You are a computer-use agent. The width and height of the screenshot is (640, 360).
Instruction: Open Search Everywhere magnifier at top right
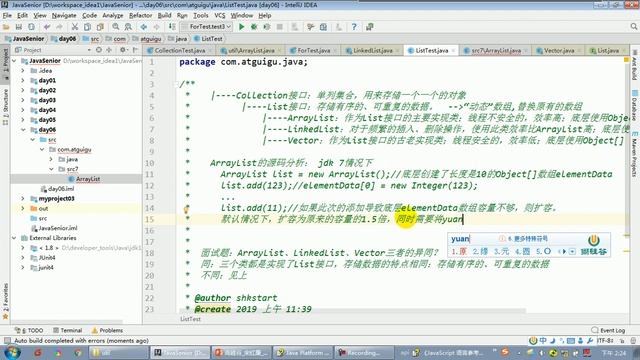click(x=634, y=27)
